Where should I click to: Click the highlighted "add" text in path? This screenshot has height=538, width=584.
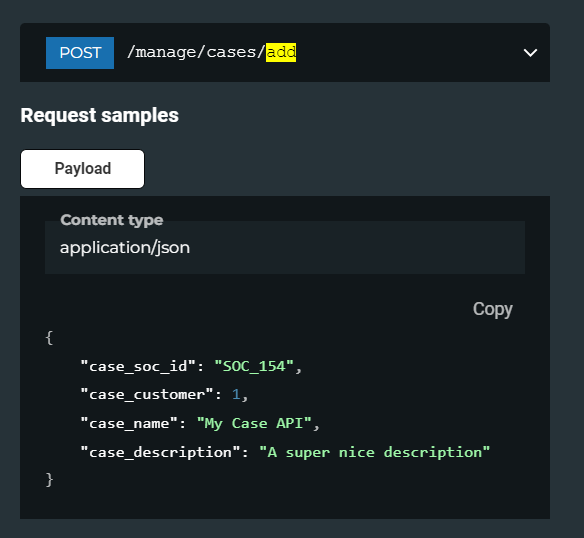coord(281,52)
